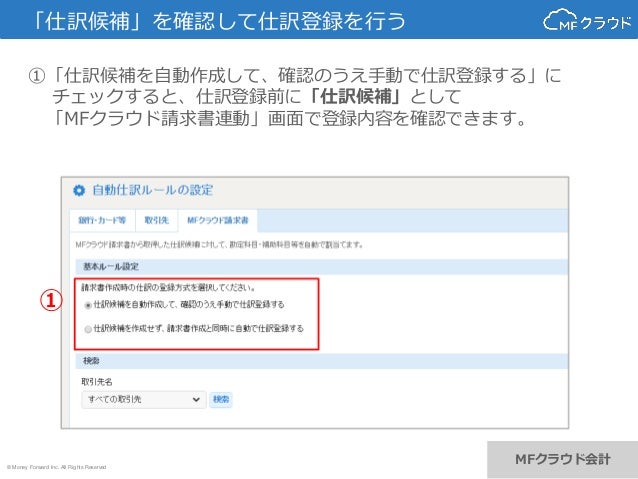
Task: Click the MFクラウド logo in header
Action: pyautogui.click(x=588, y=20)
